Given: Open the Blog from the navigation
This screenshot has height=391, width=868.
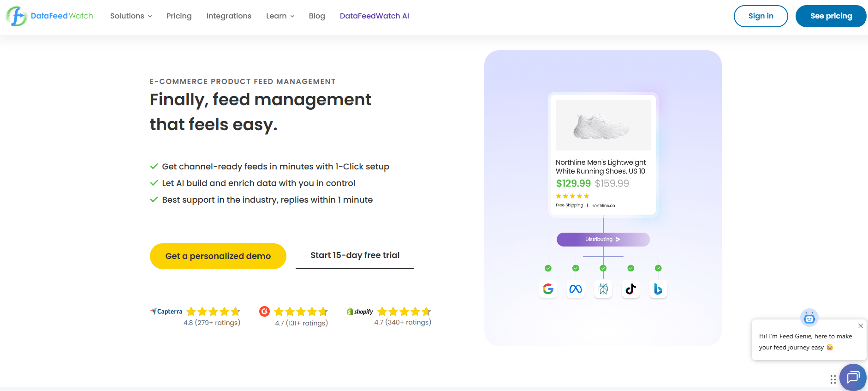Looking at the screenshot, I should [317, 16].
